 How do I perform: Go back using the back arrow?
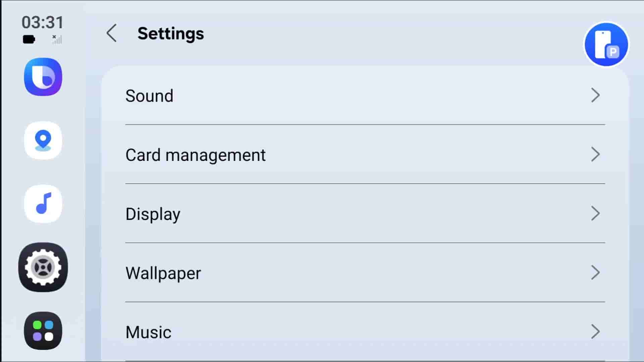point(112,33)
